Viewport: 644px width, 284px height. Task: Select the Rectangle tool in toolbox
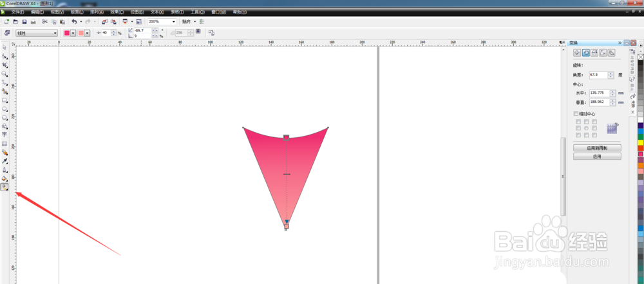[x=5, y=100]
